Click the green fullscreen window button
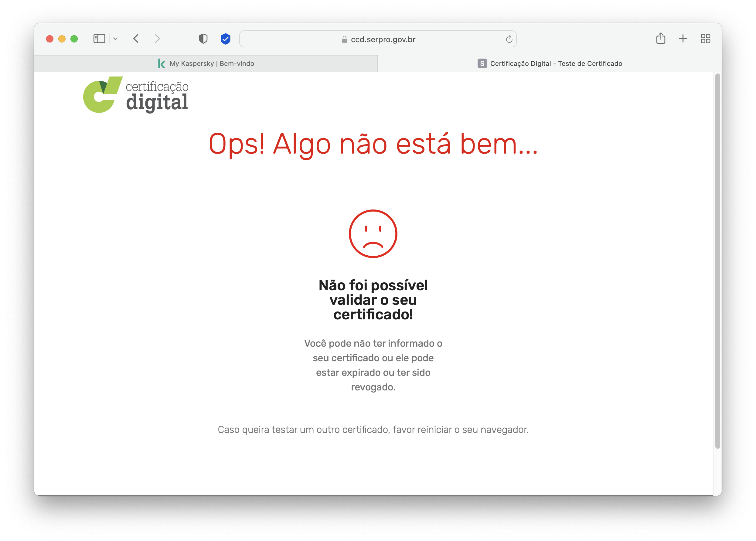The height and width of the screenshot is (541, 756). click(74, 39)
